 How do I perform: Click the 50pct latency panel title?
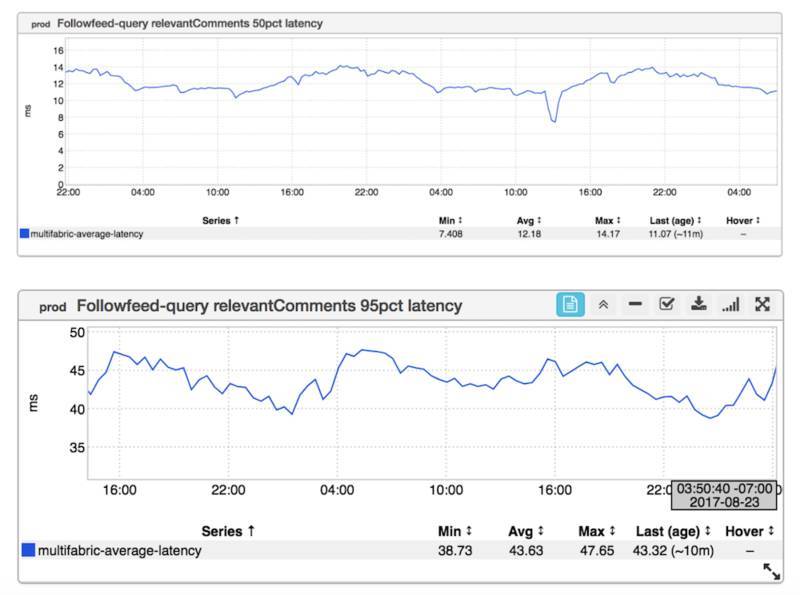pyautogui.click(x=189, y=23)
